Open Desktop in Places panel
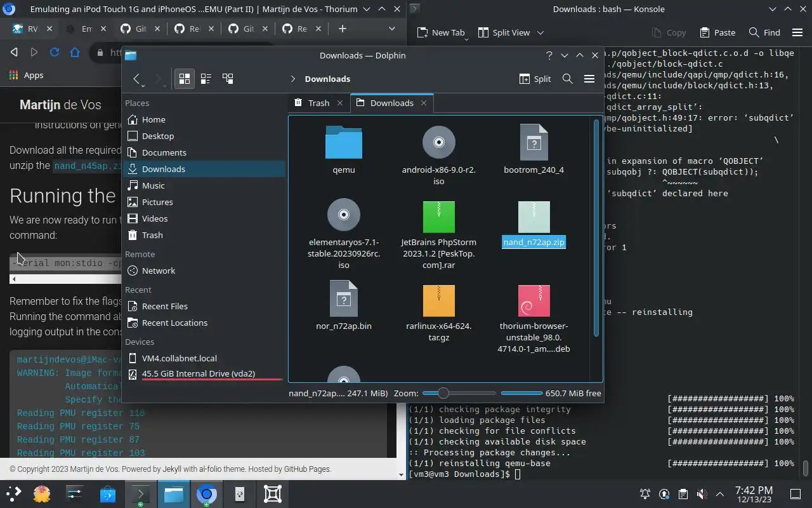The width and height of the screenshot is (812, 508). point(204,136)
